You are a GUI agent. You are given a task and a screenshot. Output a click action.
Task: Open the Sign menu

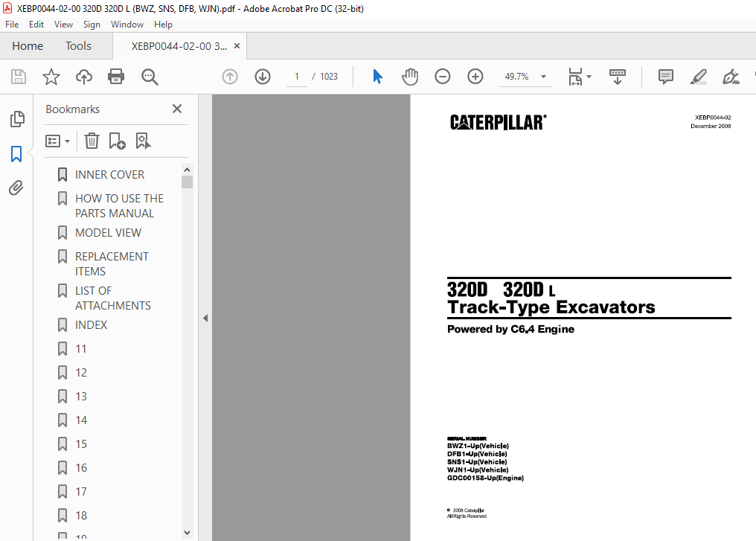(92, 25)
